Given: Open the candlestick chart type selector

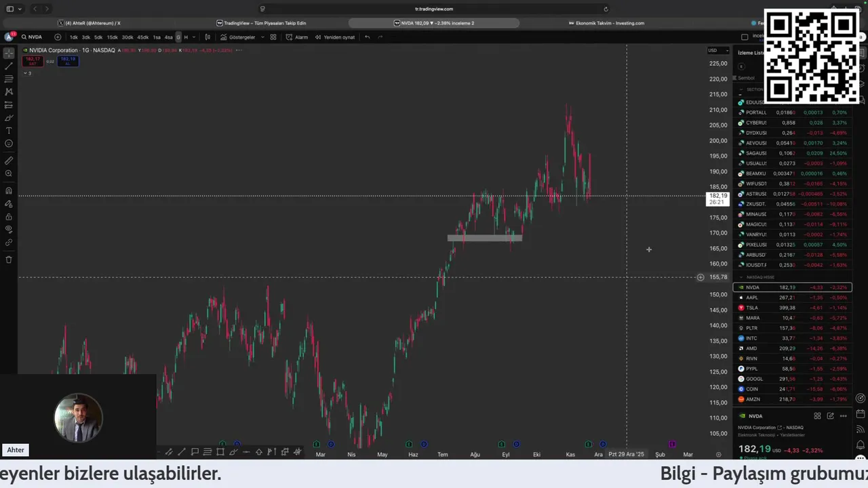Looking at the screenshot, I should pos(208,37).
